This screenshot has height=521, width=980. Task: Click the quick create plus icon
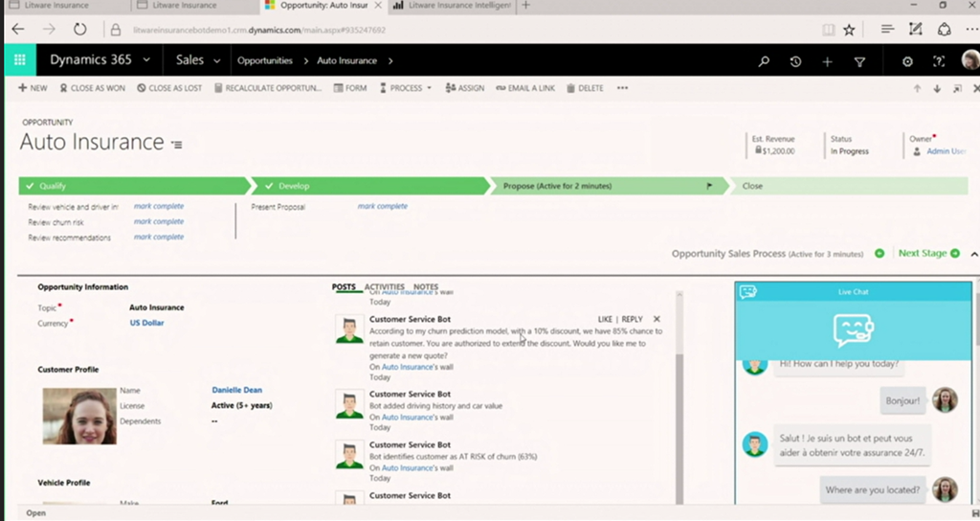pos(827,61)
